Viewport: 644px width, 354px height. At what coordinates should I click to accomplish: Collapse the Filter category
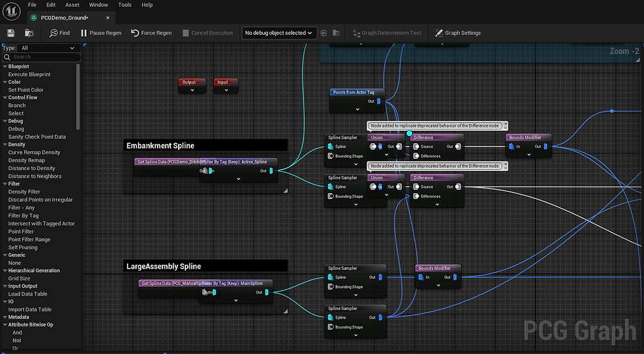click(x=5, y=184)
